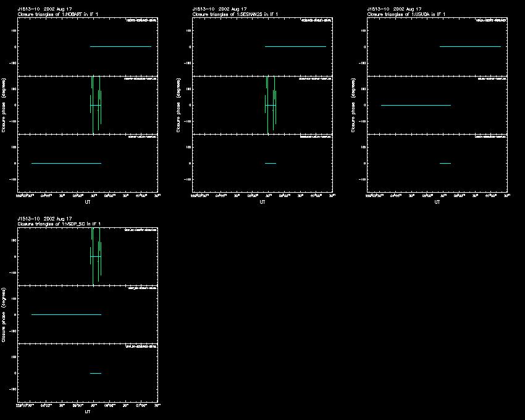Click the long zero line in USUDA middle panel
Image resolution: width=525 pixels, height=420 pixels.
pos(416,105)
